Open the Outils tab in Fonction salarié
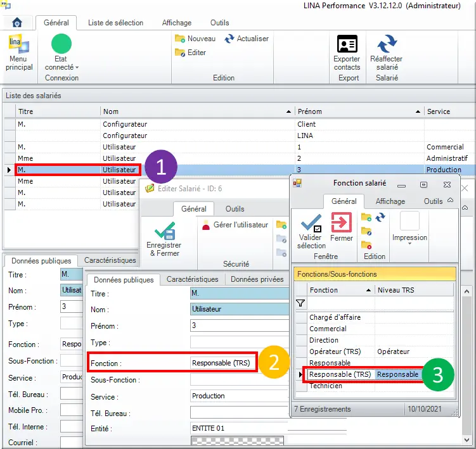 (x=433, y=201)
